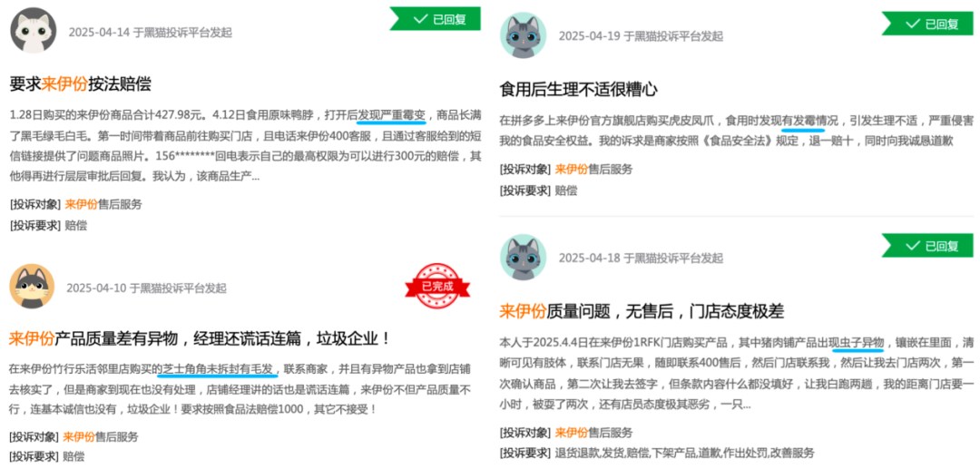Click 来伊份售后服务 target link under 2025-04-18 complaint
980x469 pixels.
pyautogui.click(x=593, y=432)
